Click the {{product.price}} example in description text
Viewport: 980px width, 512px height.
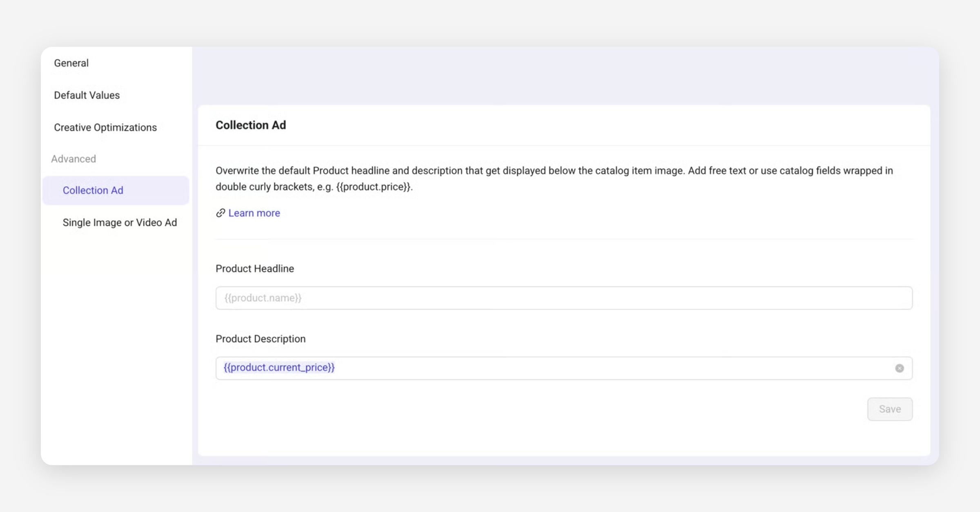click(x=373, y=187)
